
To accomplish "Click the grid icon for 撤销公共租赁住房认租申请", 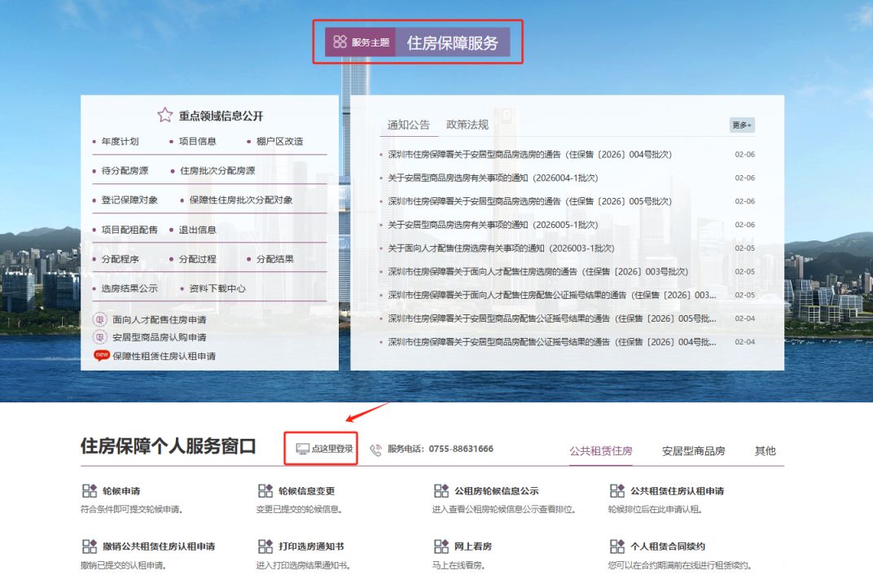I will click(x=90, y=546).
